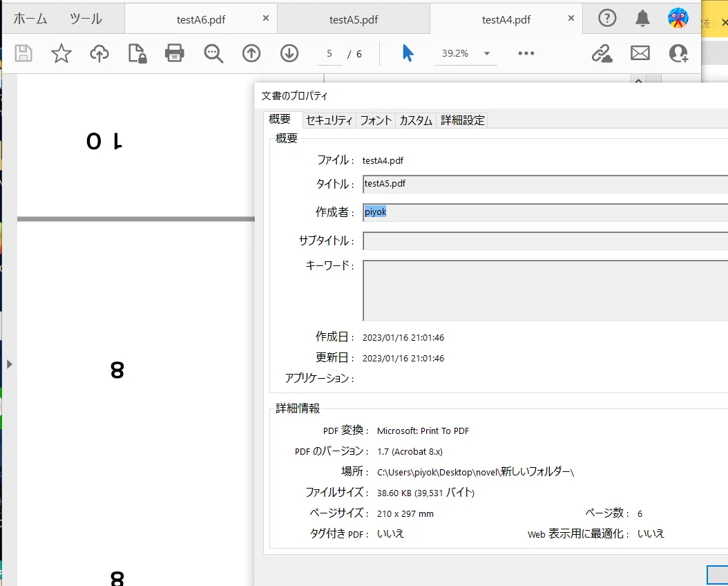Switch to the カスタム tab

click(416, 120)
